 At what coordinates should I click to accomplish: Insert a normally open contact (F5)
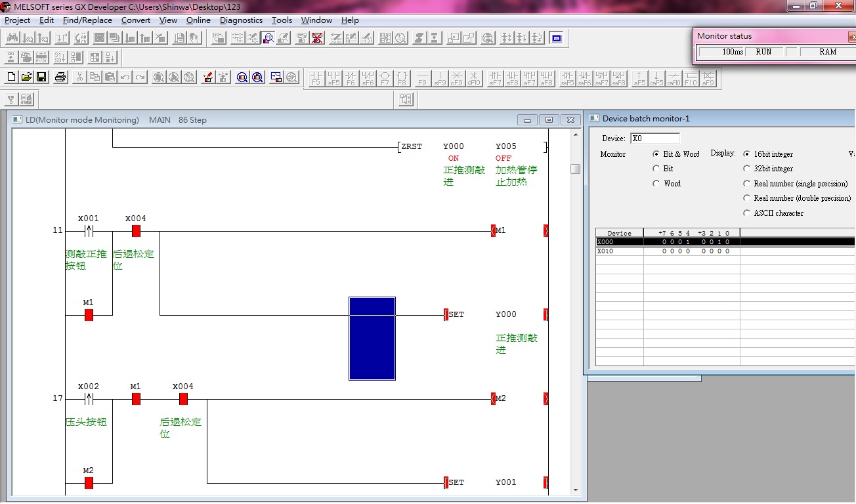[x=316, y=78]
